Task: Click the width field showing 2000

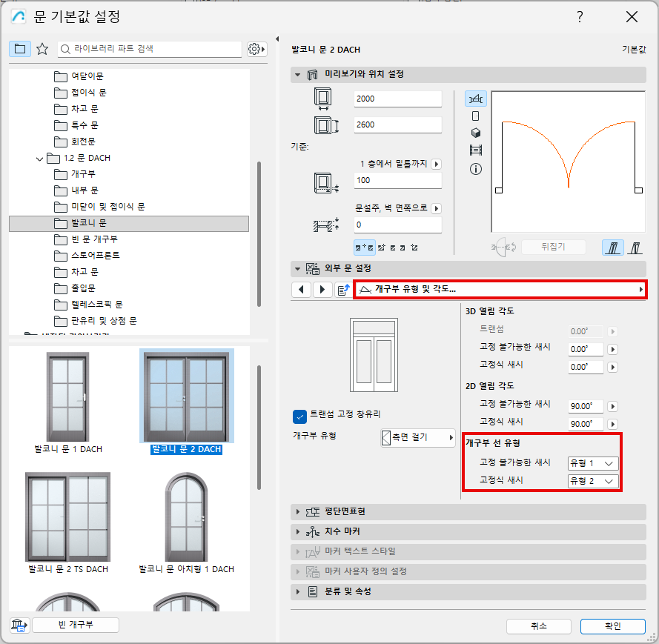Action: click(x=397, y=99)
